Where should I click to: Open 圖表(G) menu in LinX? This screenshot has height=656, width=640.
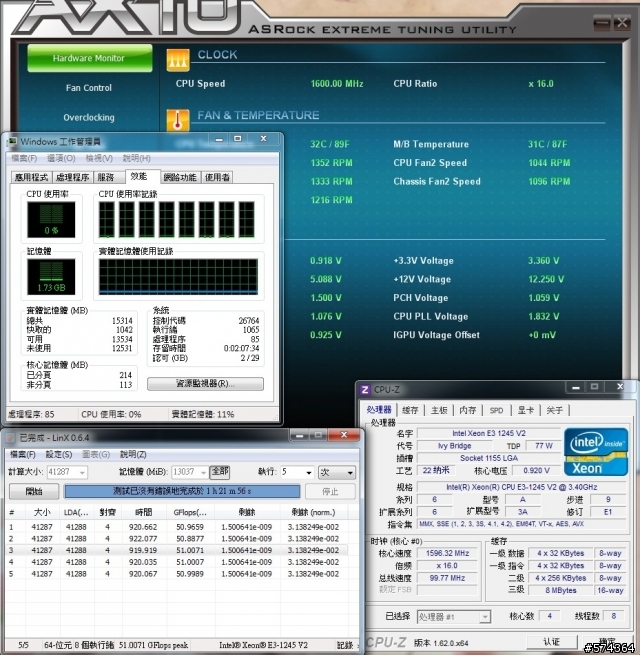[96, 455]
